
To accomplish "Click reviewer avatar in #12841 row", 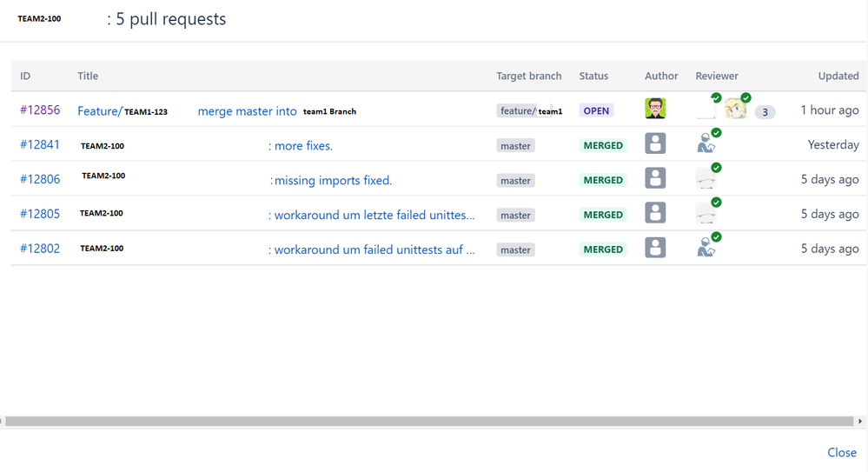I will 706,143.
